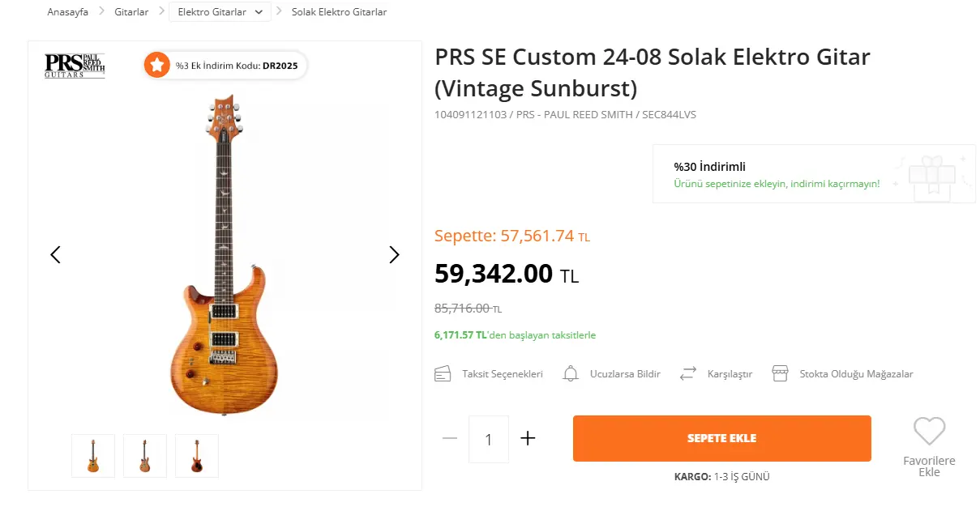Open Solak Elektro Gitarlar breadcrumb

339,12
